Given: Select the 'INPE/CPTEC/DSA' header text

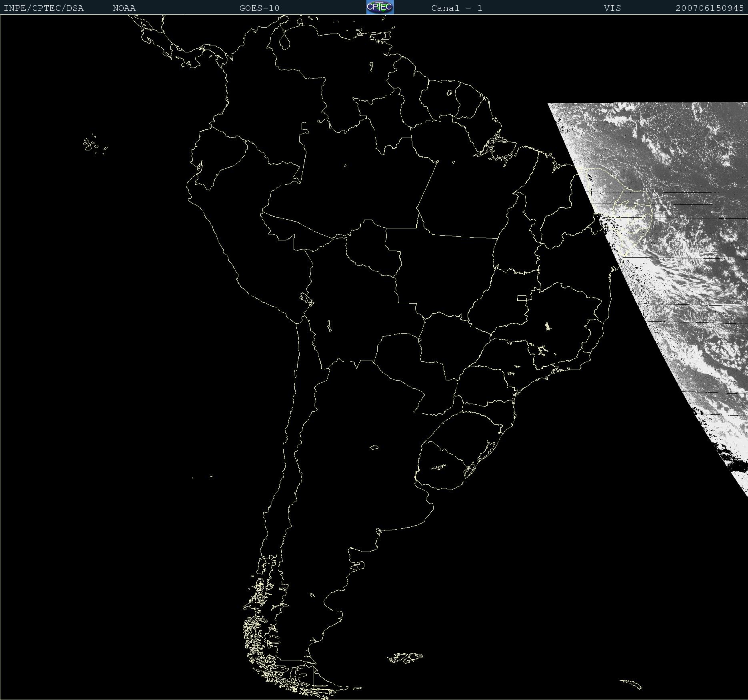Looking at the screenshot, I should [x=44, y=8].
